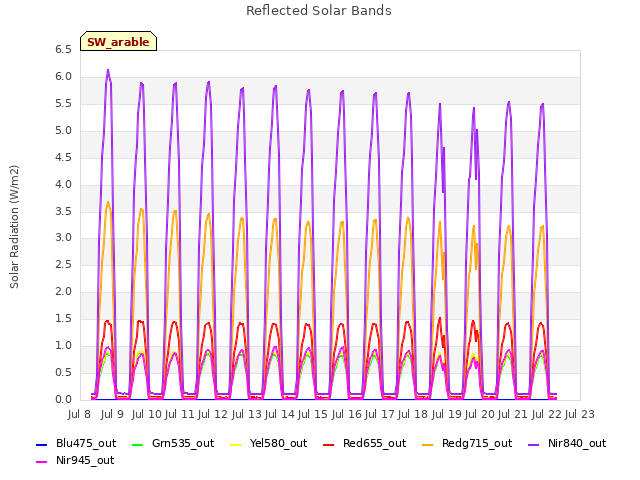This screenshot has width=640, height=480.
Task: Click the 1.5 y-axis tick label
Action: click(63, 318)
